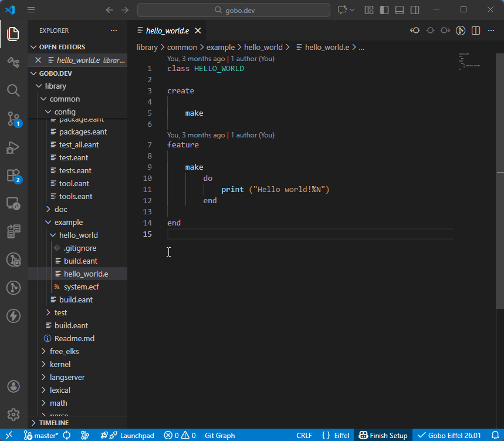Split the editor using the title bar icon
The width and height of the screenshot is (504, 441).
point(476,30)
